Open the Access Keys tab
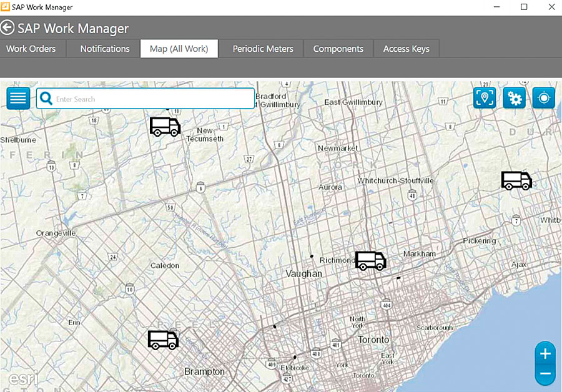The width and height of the screenshot is (562, 392). point(406,49)
